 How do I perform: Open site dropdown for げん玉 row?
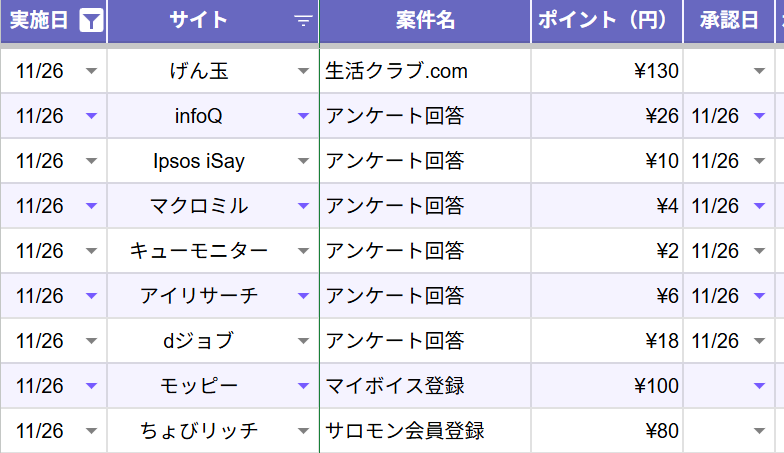point(304,71)
